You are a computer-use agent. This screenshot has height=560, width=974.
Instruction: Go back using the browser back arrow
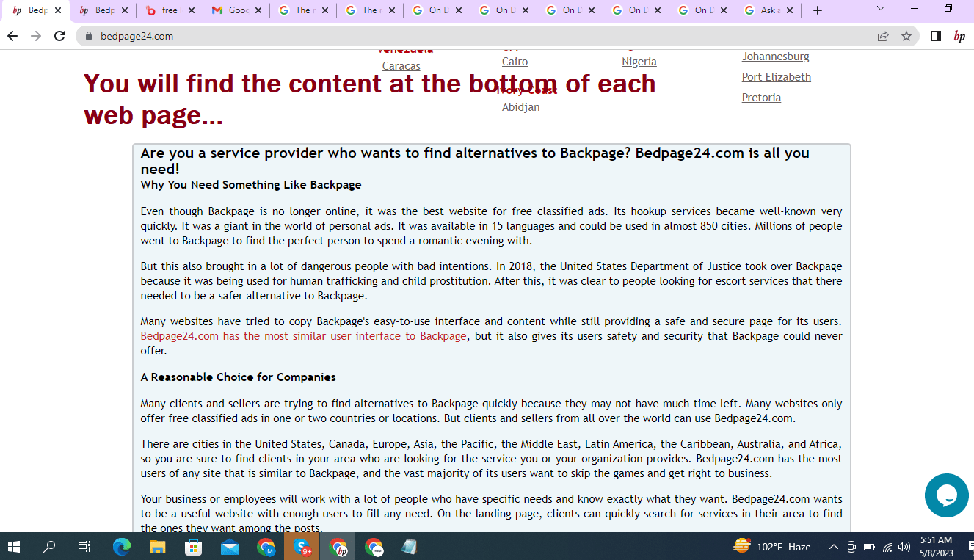click(x=12, y=36)
